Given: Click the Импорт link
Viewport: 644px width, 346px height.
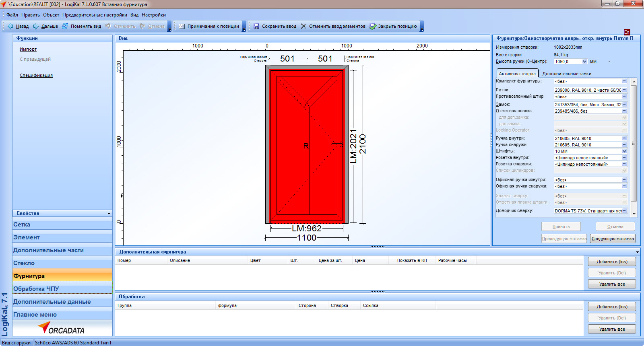Looking at the screenshot, I should [x=28, y=49].
